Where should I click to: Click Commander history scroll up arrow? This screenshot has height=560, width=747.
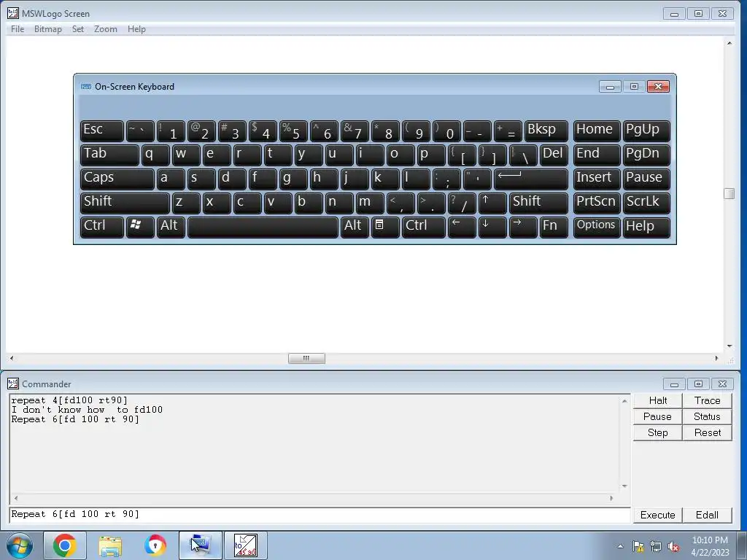tap(624, 402)
